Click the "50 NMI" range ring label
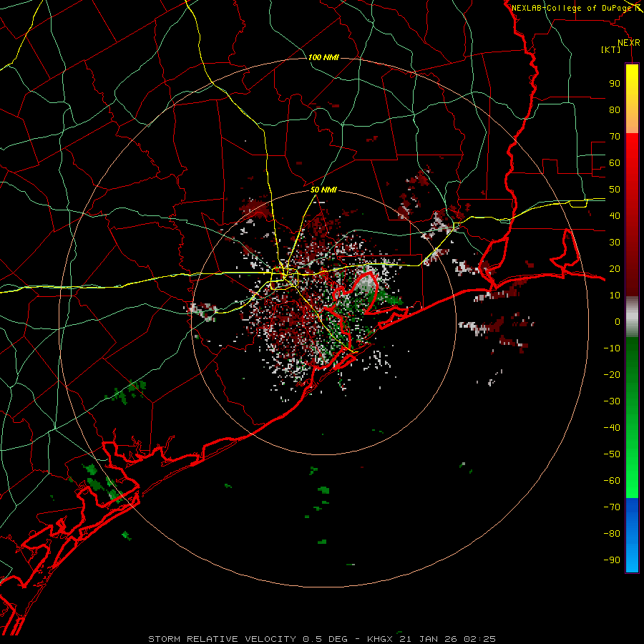 pyautogui.click(x=323, y=190)
